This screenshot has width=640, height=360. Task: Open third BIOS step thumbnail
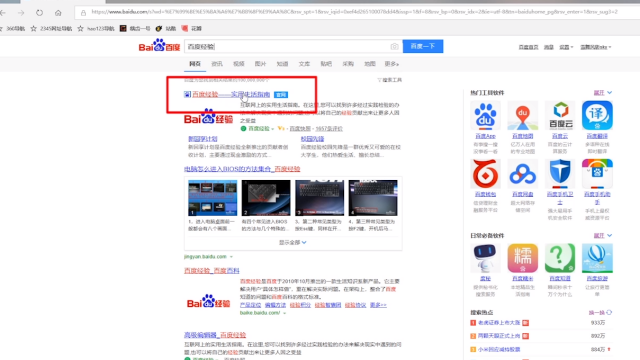click(320, 198)
